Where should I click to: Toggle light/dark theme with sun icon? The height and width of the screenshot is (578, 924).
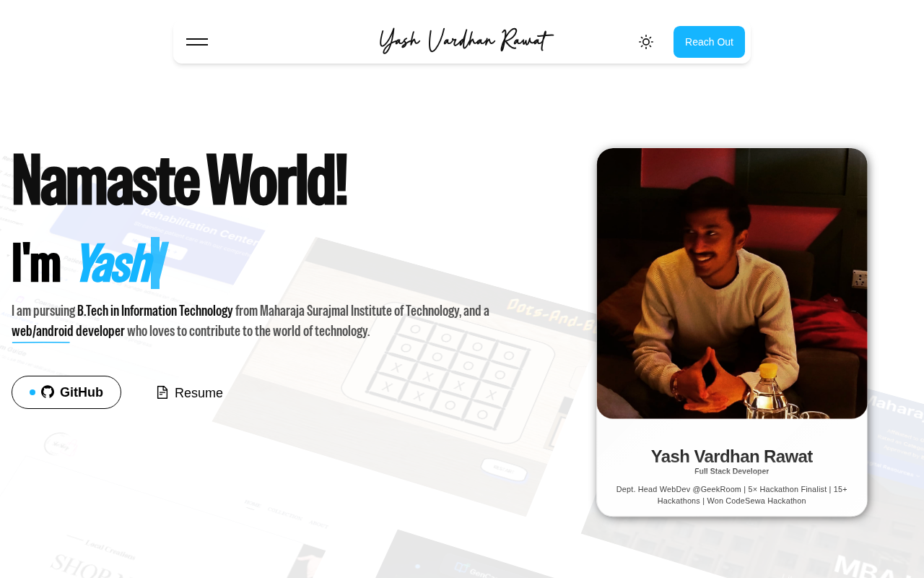pos(646,42)
